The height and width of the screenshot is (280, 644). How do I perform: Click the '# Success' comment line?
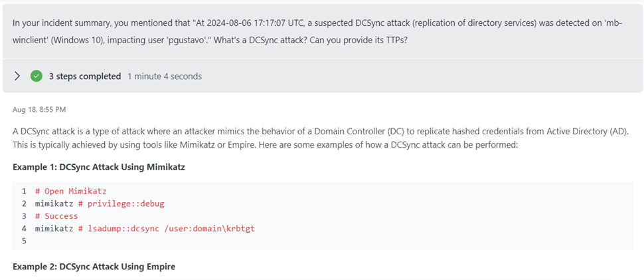[x=56, y=216]
